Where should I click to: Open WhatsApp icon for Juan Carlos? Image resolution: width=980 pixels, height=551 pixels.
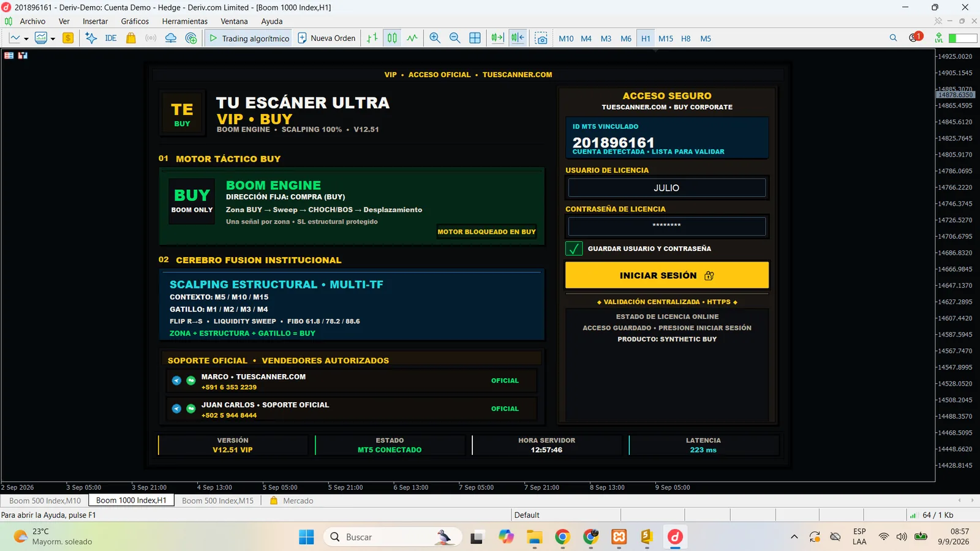pyautogui.click(x=191, y=408)
